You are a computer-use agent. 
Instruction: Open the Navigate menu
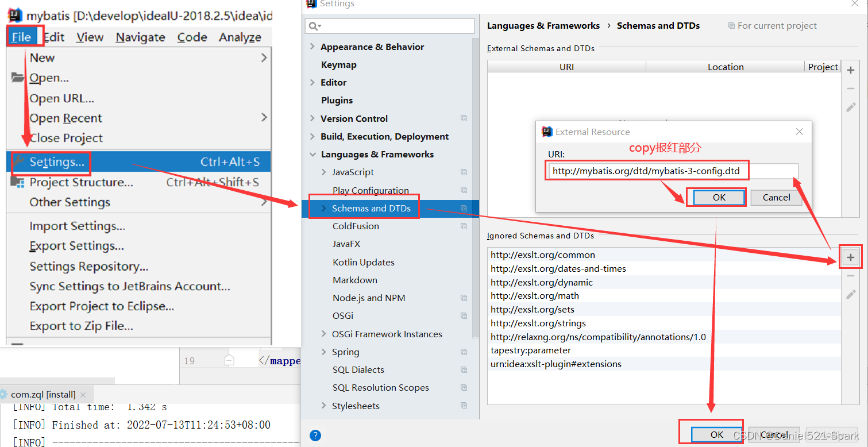[x=140, y=37]
